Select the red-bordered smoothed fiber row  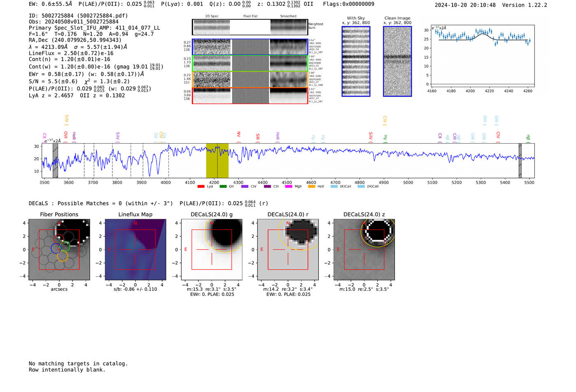coord(288,95)
